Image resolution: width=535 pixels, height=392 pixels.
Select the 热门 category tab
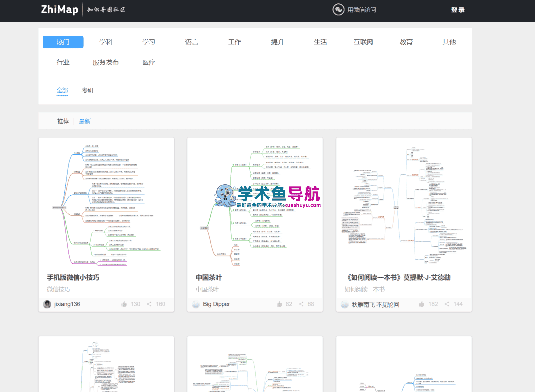(63, 42)
